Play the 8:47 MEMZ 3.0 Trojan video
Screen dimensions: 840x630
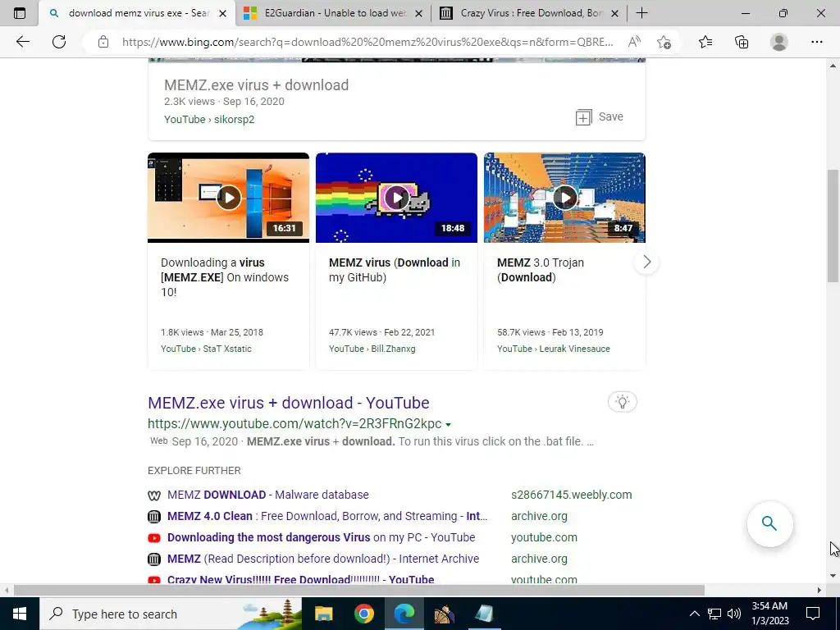pos(564,198)
